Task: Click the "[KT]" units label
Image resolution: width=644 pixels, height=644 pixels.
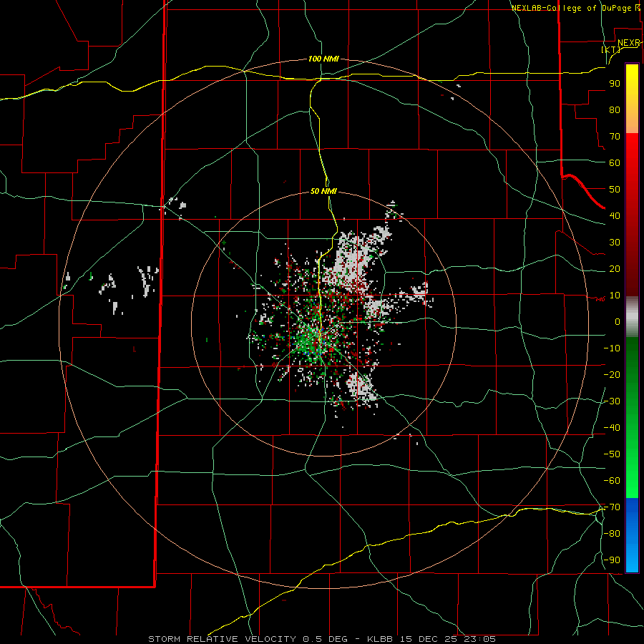Action: pyautogui.click(x=611, y=49)
